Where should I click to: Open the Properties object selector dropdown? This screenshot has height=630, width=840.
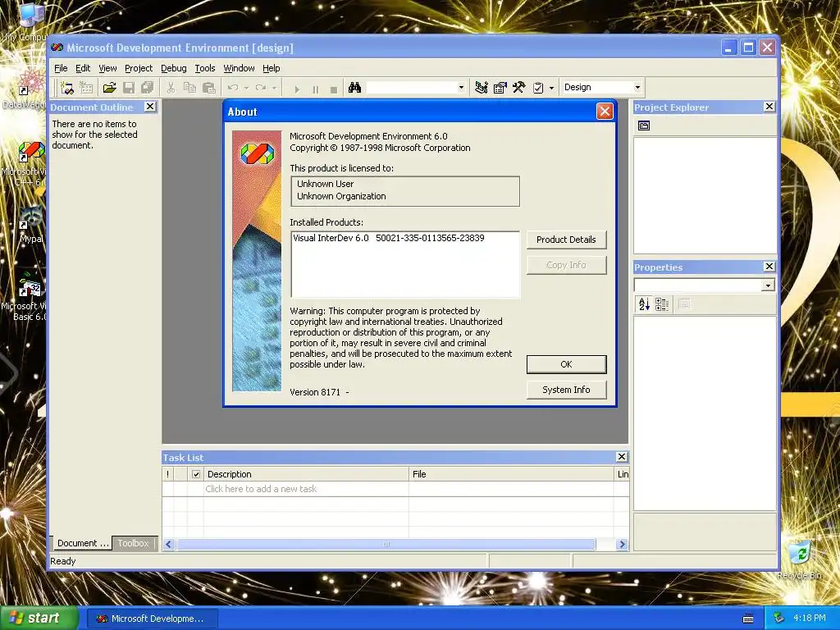click(768, 285)
